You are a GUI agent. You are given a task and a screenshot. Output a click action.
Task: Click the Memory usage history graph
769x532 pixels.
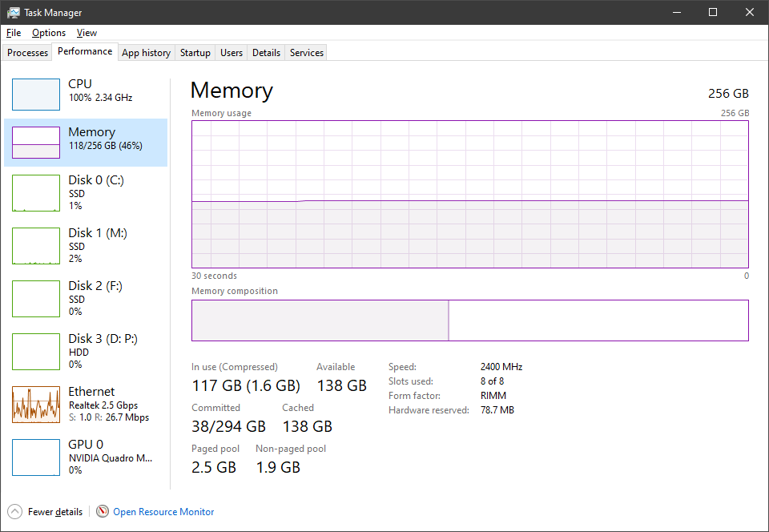(470, 194)
